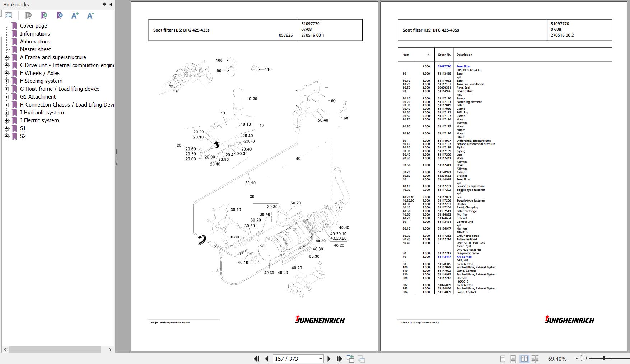Expand the F Steering system bookmark
Image resolution: width=630 pixels, height=364 pixels.
click(6, 81)
